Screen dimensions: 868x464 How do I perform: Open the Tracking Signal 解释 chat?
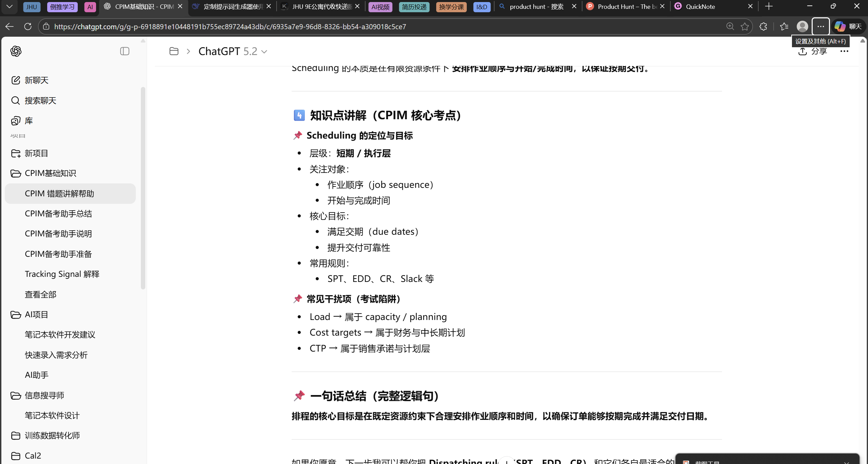pyautogui.click(x=62, y=274)
